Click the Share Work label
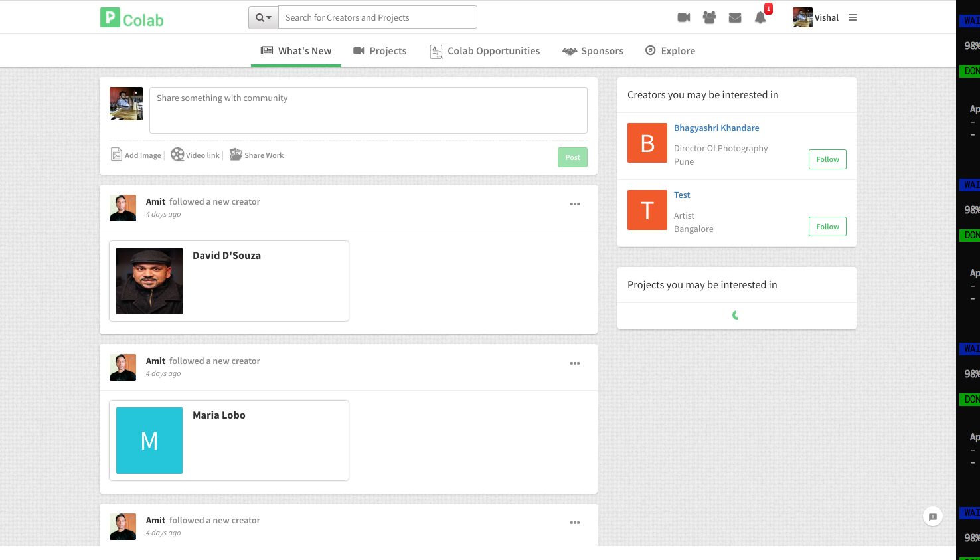 (x=264, y=155)
